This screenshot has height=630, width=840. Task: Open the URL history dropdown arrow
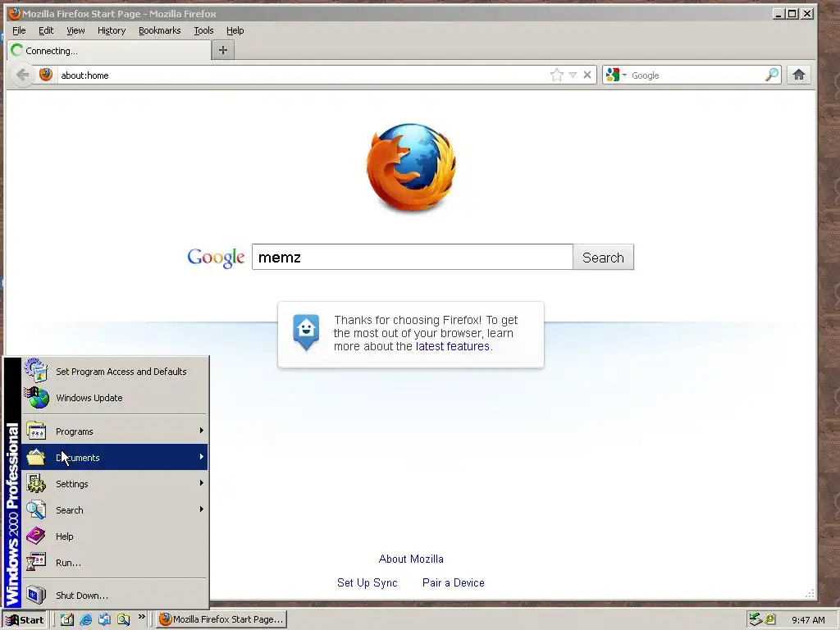(573, 75)
